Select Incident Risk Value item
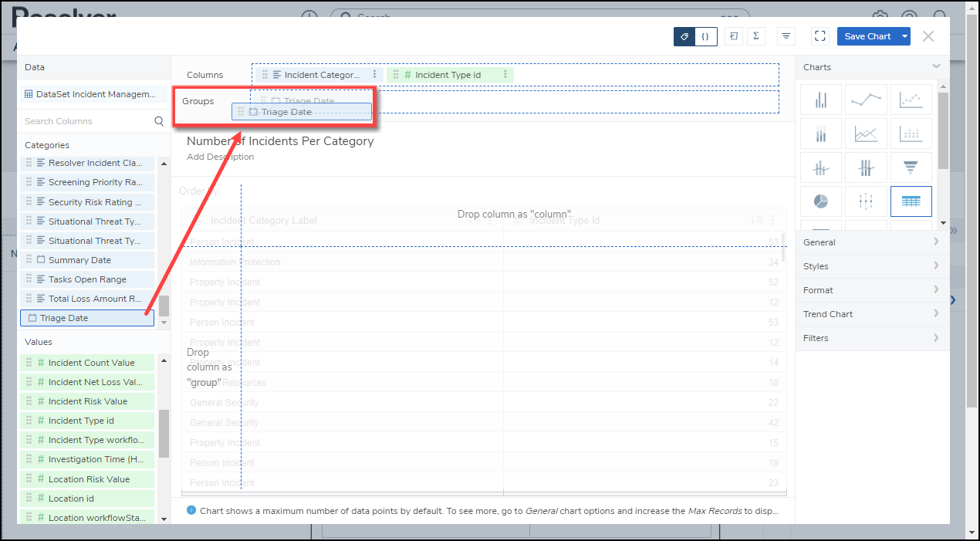 [x=87, y=401]
